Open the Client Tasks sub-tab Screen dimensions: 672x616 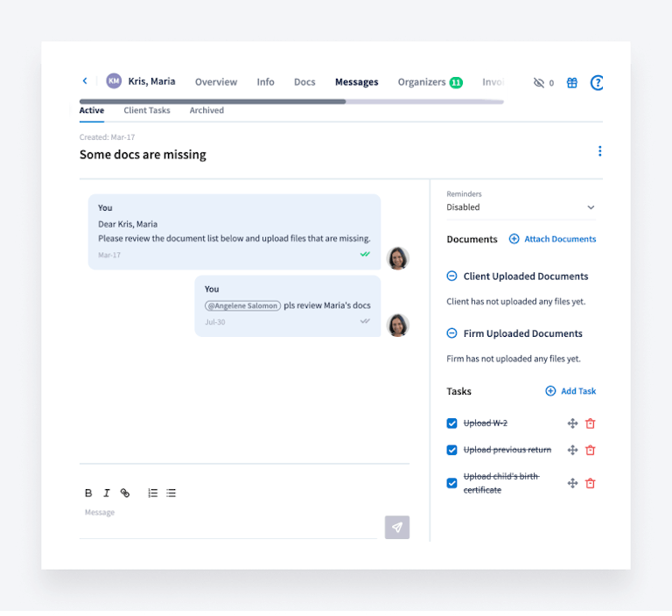coord(147,110)
